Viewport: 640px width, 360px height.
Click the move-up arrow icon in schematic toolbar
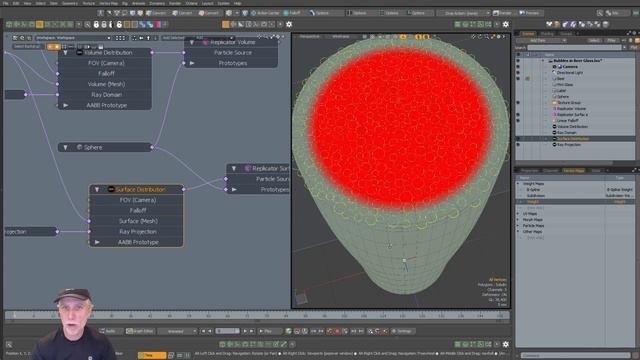click(x=148, y=38)
